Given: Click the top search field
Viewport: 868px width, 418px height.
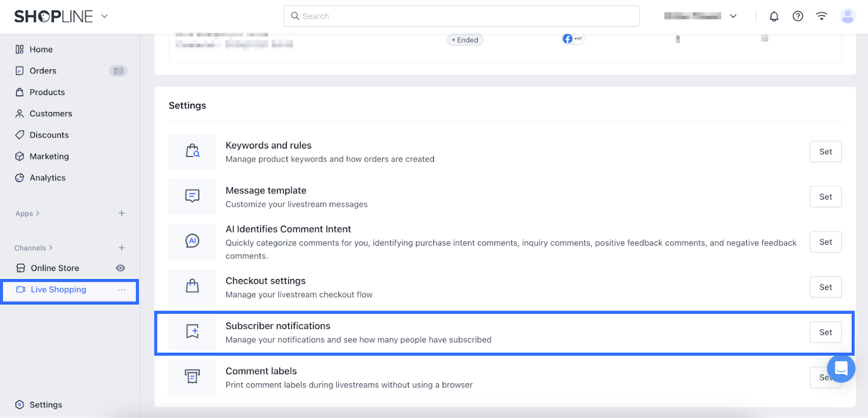Looking at the screenshot, I should coord(461,16).
